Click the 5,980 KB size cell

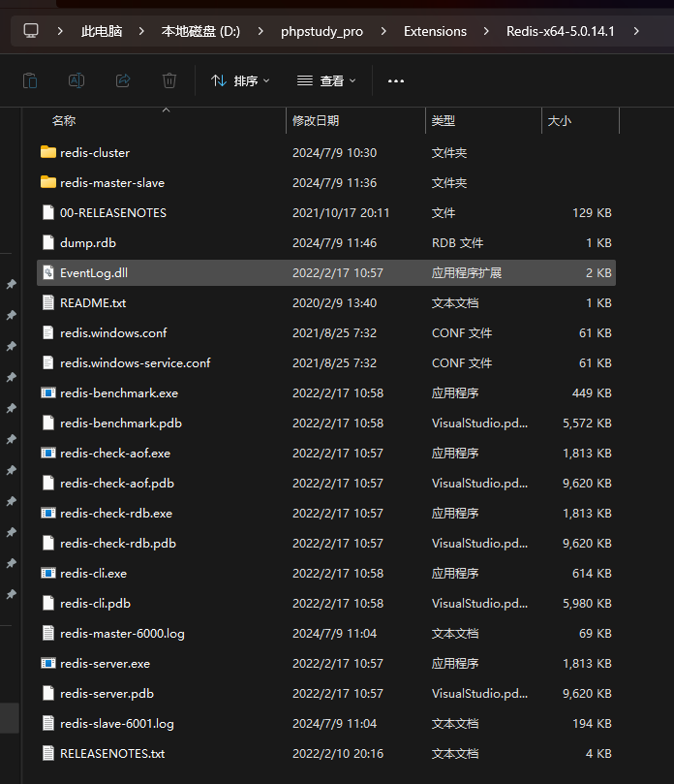(x=587, y=604)
